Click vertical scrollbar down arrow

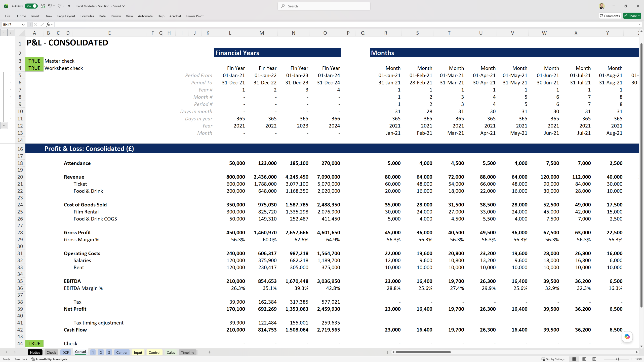(641, 346)
